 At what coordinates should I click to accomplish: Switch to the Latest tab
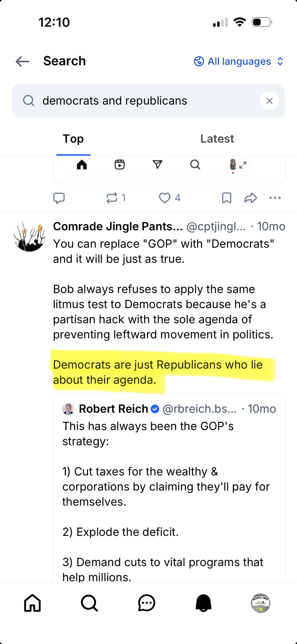click(x=217, y=139)
